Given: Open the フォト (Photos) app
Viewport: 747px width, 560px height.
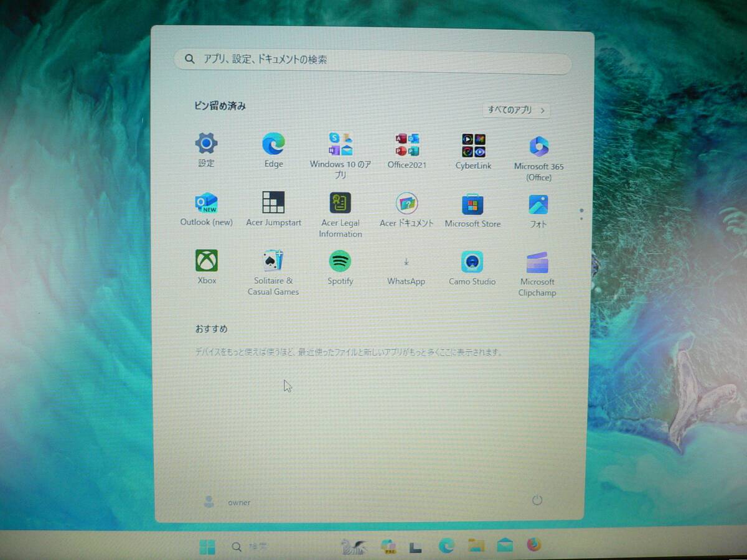Looking at the screenshot, I should tap(538, 212).
